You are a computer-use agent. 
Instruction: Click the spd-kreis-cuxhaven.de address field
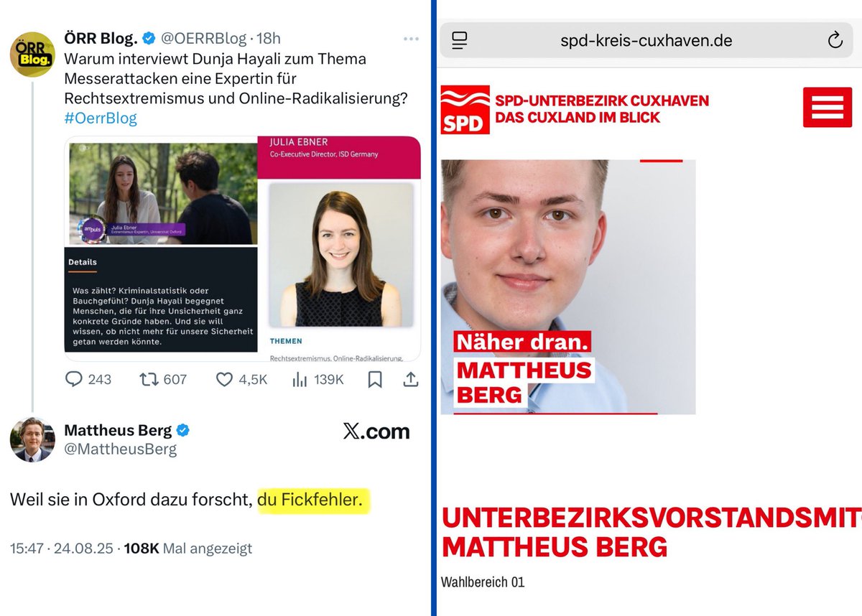coord(646,40)
